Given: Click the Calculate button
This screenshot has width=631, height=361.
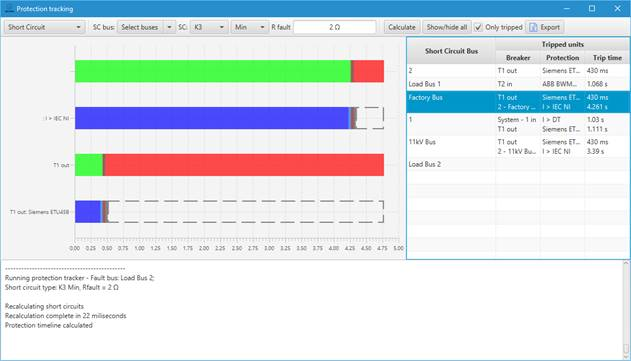Looking at the screenshot, I should click(402, 27).
